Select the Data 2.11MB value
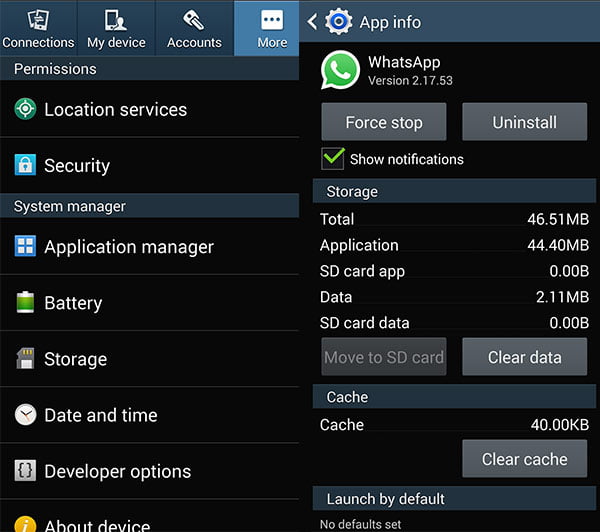The height and width of the screenshot is (532, 600). pos(562,297)
